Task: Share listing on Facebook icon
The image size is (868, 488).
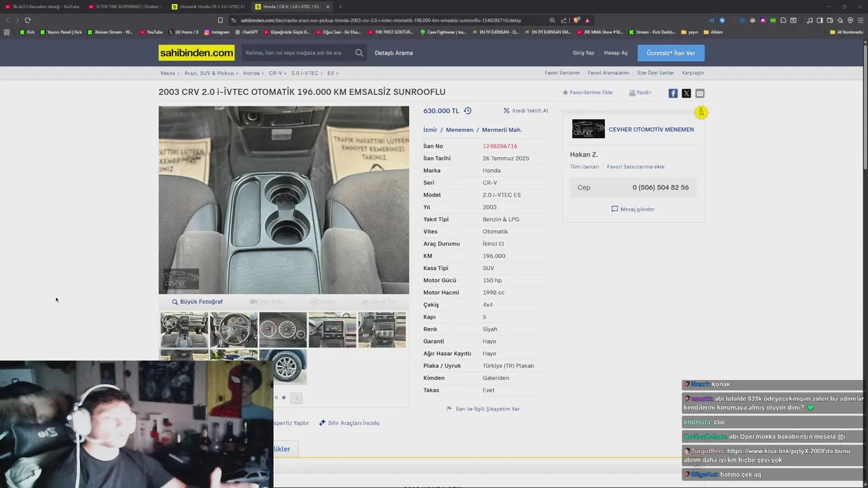Action: [x=673, y=94]
